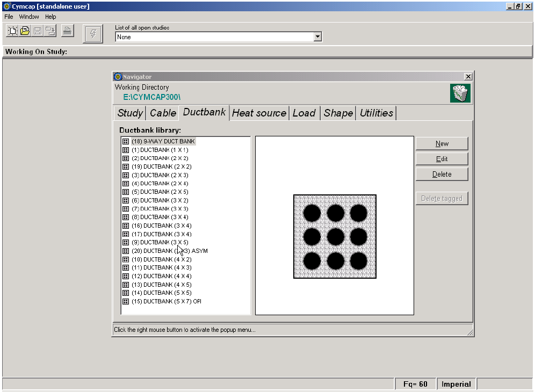Open the list of all open studies dropdown
The image size is (535, 392).
[317, 37]
